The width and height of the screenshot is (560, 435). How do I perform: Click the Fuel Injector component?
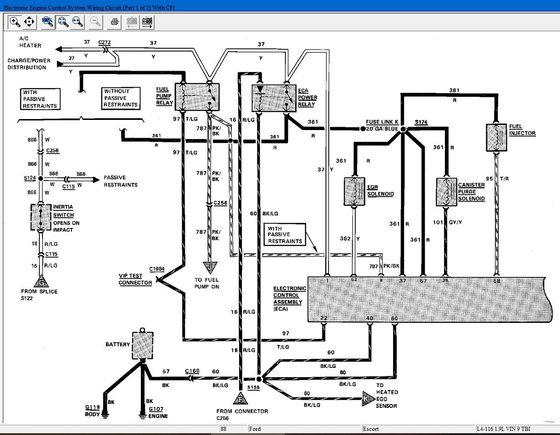coord(496,138)
